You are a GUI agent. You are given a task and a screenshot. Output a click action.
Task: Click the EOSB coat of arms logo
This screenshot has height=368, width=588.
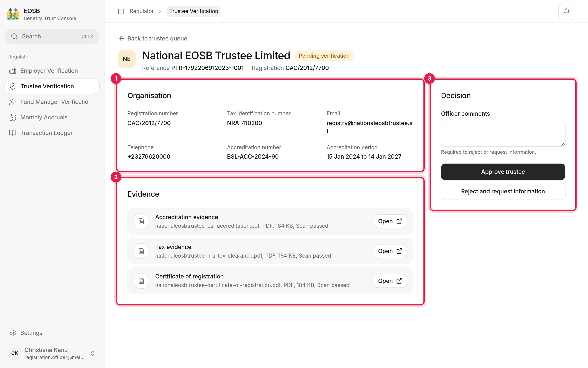13,14
